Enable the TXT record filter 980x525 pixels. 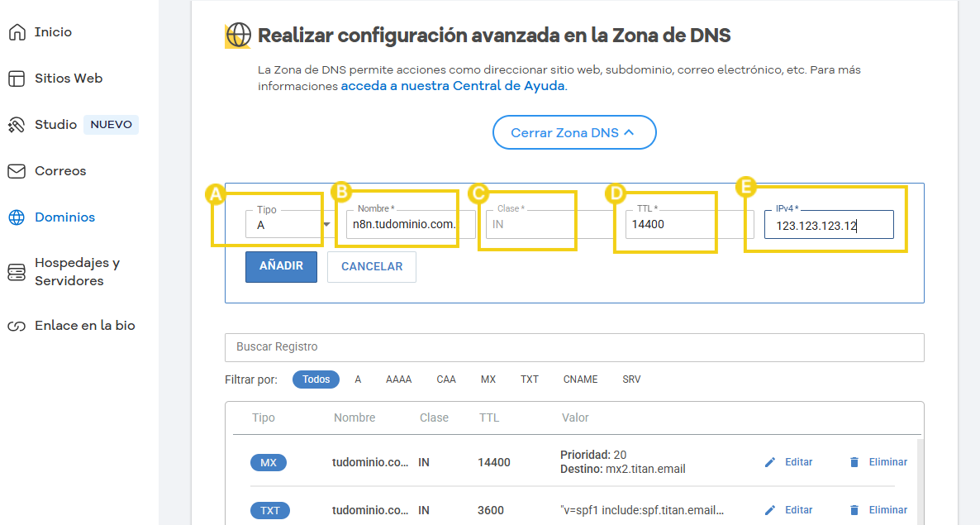click(529, 379)
